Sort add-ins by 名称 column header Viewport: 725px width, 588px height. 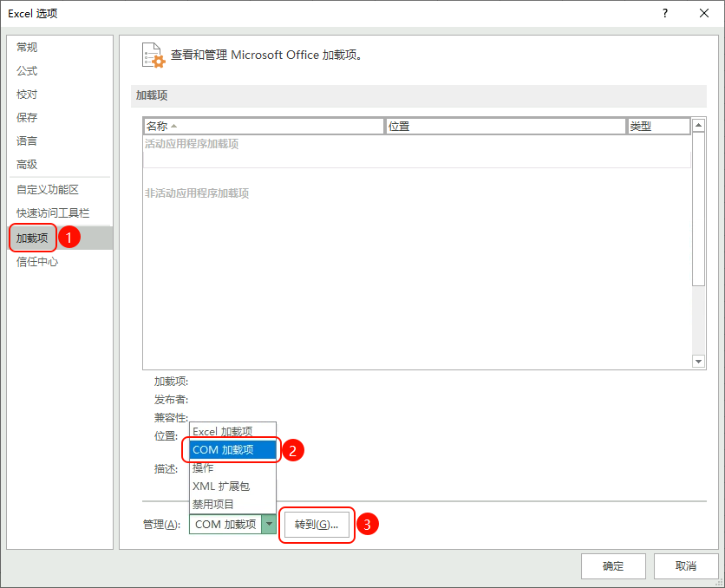[x=263, y=127]
